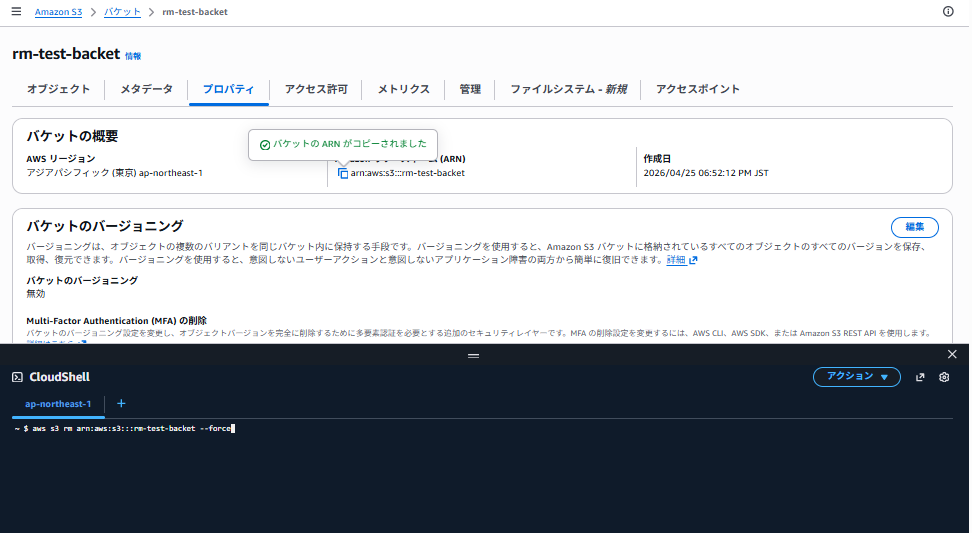Select the ap-northeast-1 CloudShell tab
Screen dimensions: 972x533
pos(58,403)
